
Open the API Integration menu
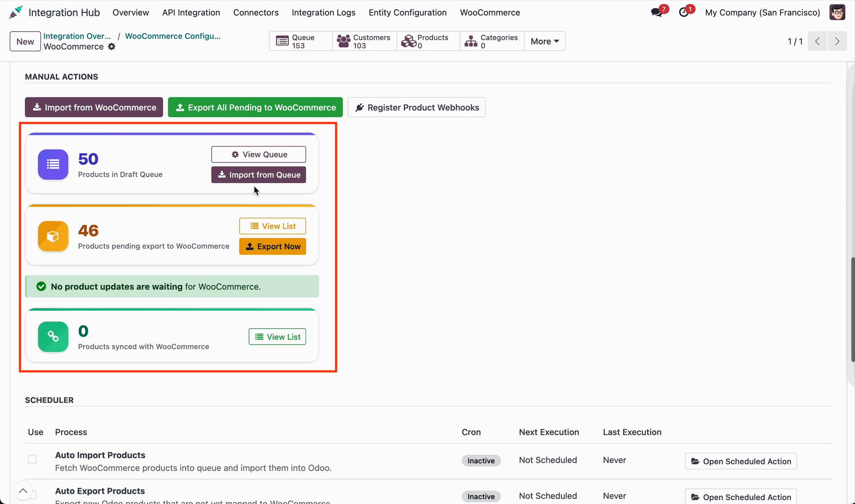click(191, 12)
